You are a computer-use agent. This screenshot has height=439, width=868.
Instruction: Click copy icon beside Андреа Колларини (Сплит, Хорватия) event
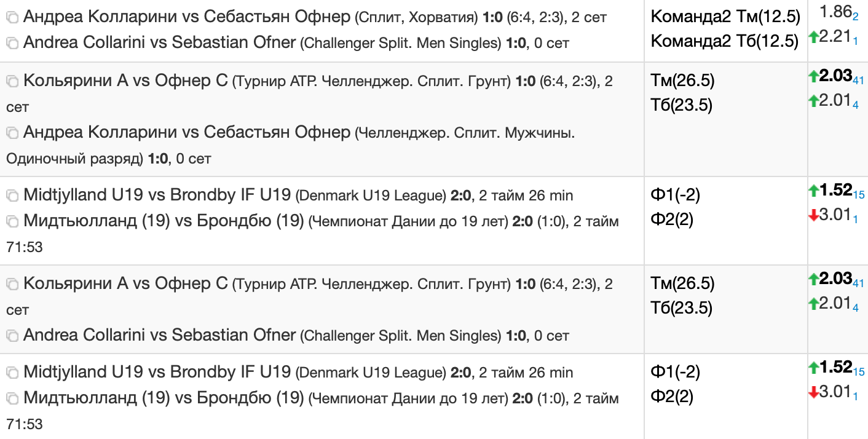12,17
